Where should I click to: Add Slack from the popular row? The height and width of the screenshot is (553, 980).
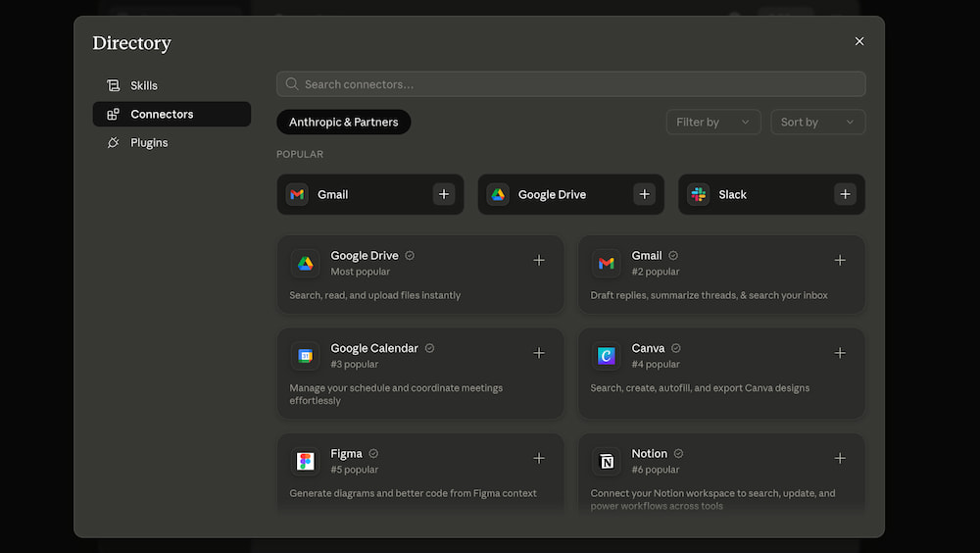(845, 194)
